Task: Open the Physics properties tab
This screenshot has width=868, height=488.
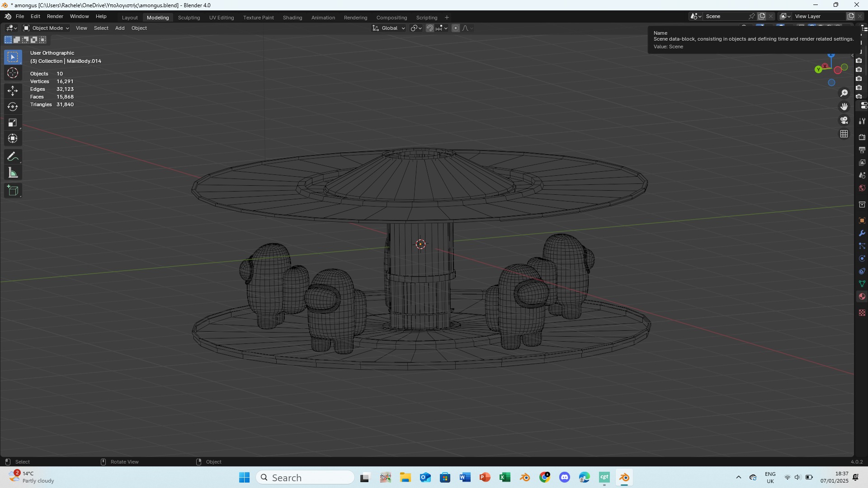Action: tap(862, 258)
